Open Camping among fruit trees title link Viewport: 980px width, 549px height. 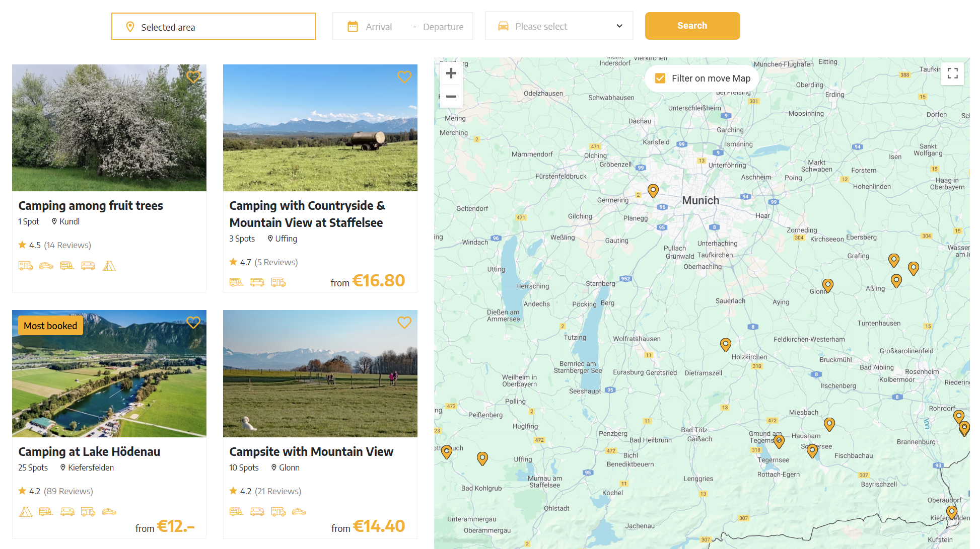[x=91, y=206]
